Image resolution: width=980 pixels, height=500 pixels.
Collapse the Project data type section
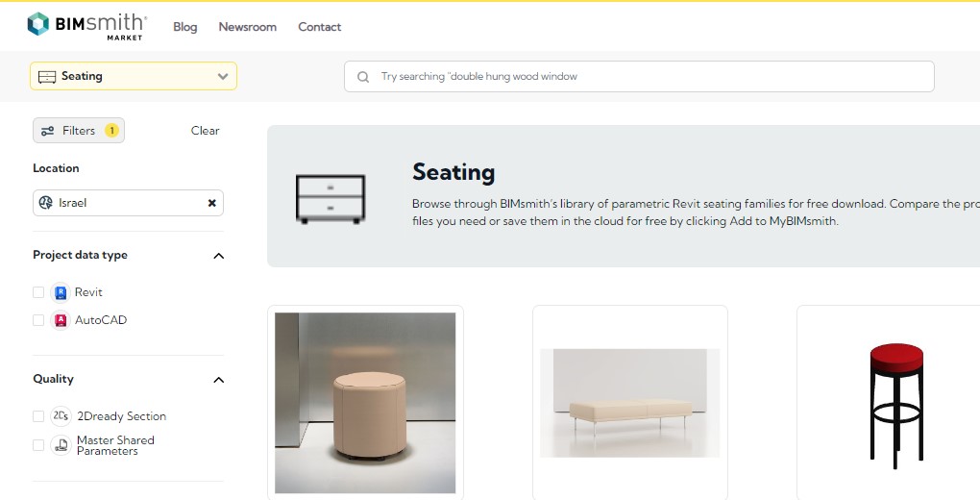[219, 256]
